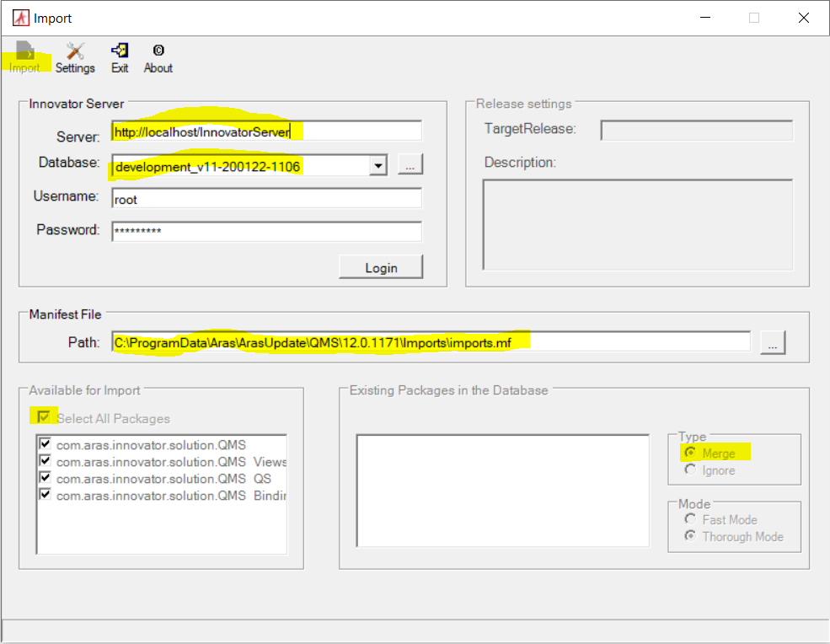
Task: Select the Merge type radio button
Action: click(691, 453)
